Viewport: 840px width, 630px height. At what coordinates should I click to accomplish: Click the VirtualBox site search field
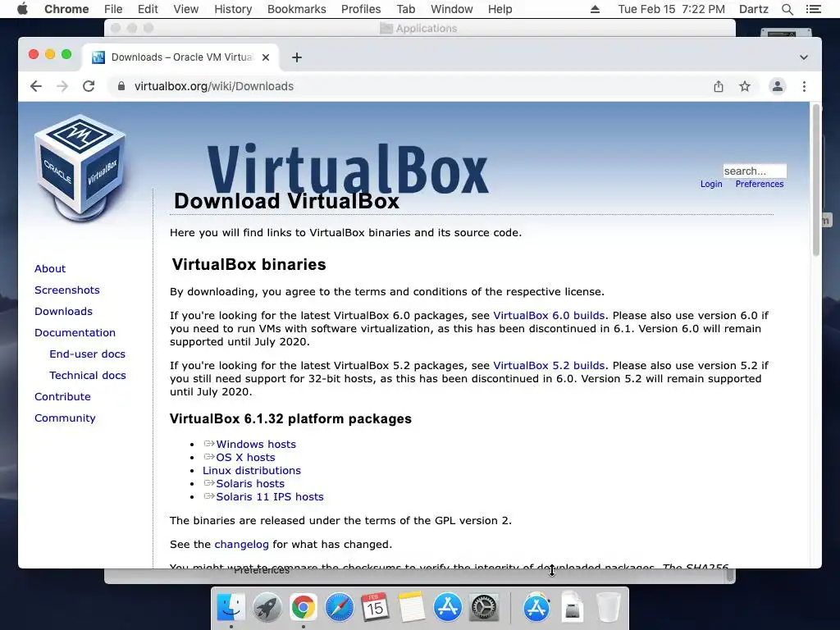[755, 171]
